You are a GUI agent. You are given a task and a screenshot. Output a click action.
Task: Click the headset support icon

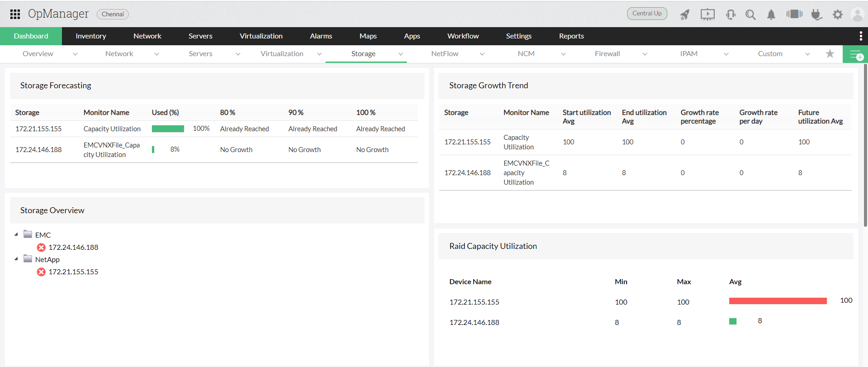pos(731,14)
